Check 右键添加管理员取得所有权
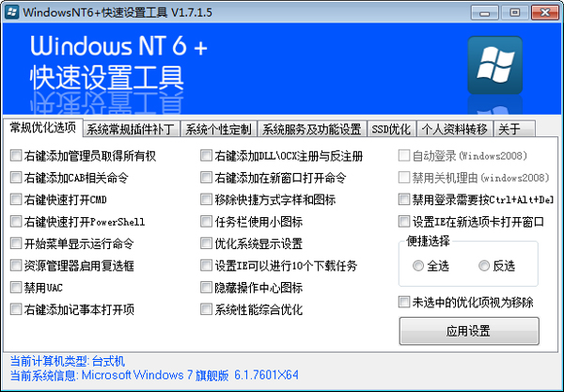 pyautogui.click(x=16, y=156)
